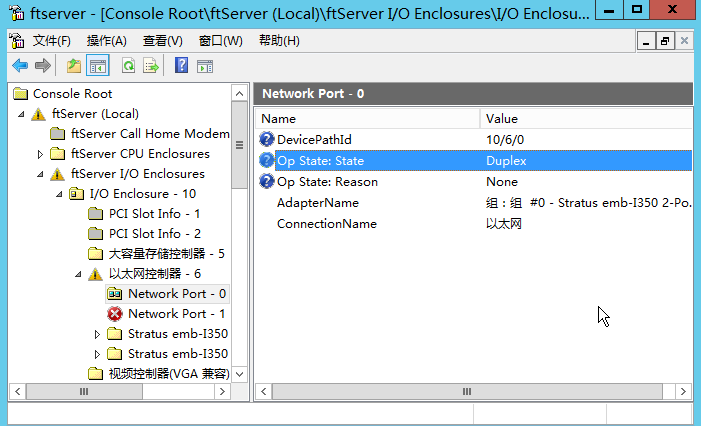The image size is (701, 426).
Task: Toggle show/hide action pane icon
Action: coord(205,66)
